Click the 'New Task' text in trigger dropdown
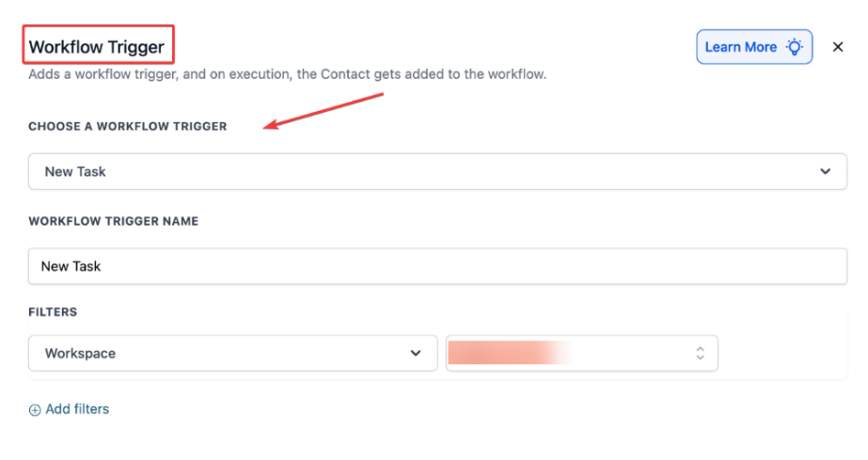868x460 pixels. pos(75,172)
